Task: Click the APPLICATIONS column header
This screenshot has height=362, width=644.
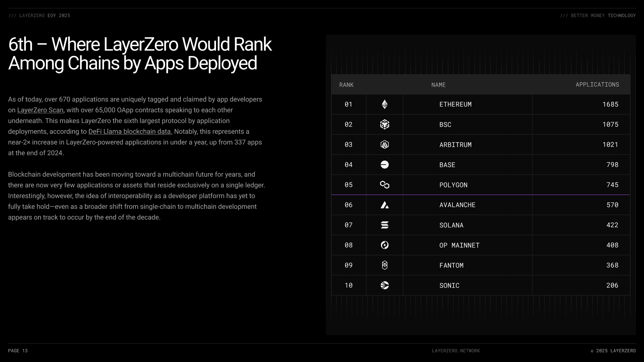Action: pos(597,84)
